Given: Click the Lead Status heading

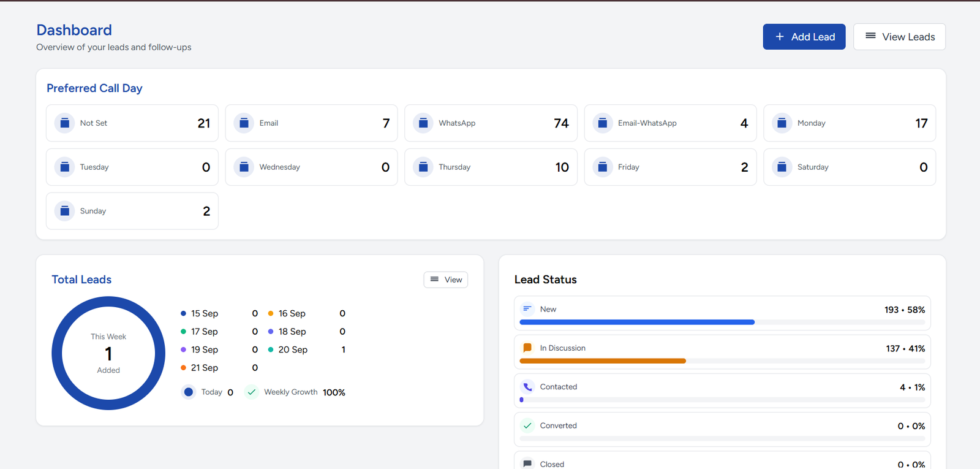Looking at the screenshot, I should 546,280.
